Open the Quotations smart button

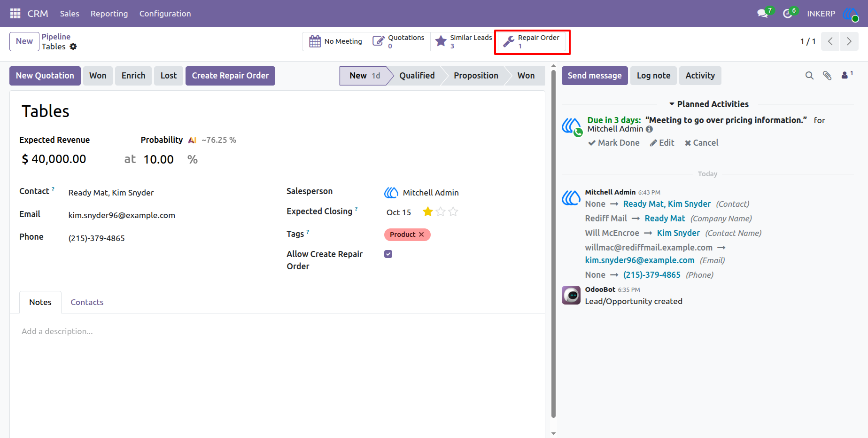click(x=399, y=41)
